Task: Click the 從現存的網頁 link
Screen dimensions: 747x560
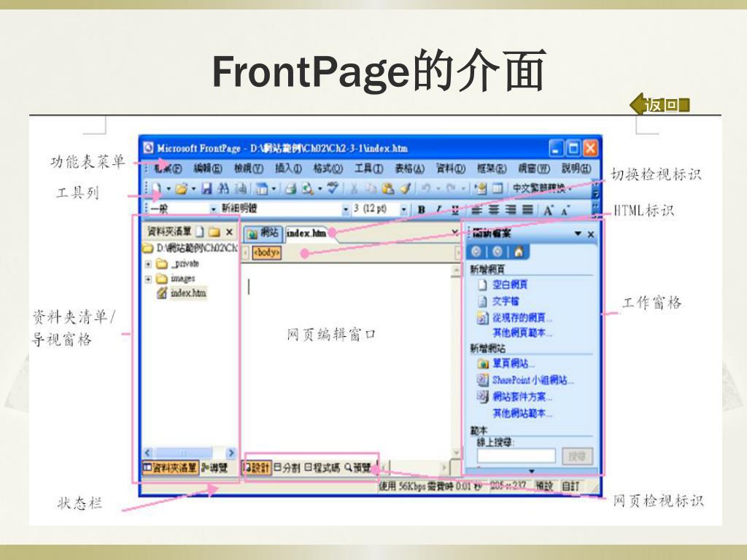Action: (522, 318)
